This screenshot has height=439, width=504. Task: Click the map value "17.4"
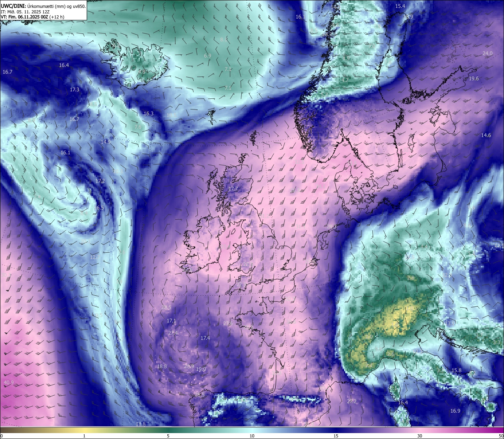coord(205,338)
